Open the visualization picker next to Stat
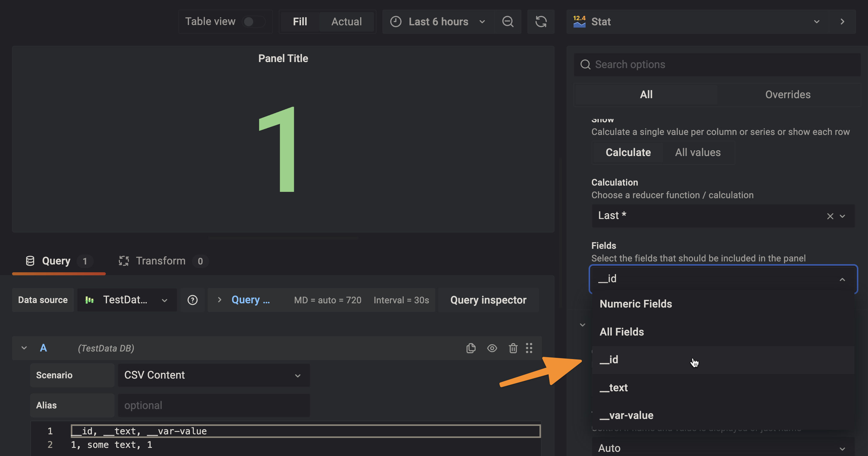868x456 pixels. point(816,22)
